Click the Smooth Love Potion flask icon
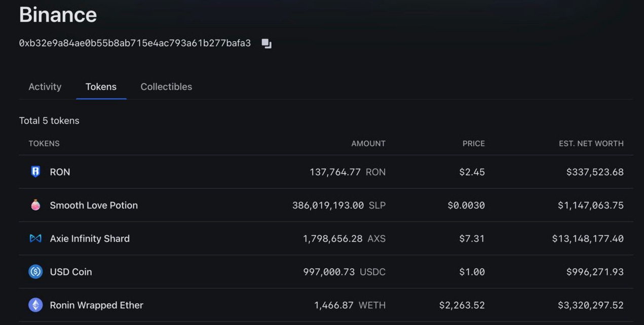The image size is (644, 325). click(x=35, y=205)
